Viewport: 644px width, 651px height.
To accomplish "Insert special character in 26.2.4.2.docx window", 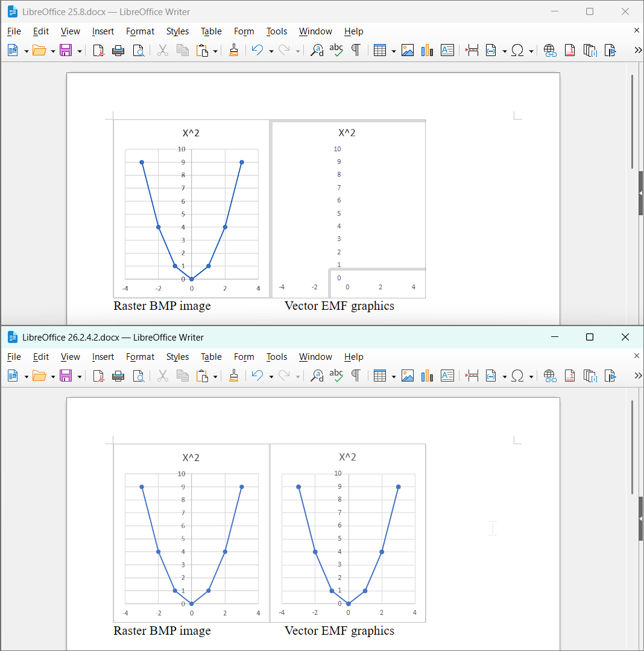I will (517, 376).
